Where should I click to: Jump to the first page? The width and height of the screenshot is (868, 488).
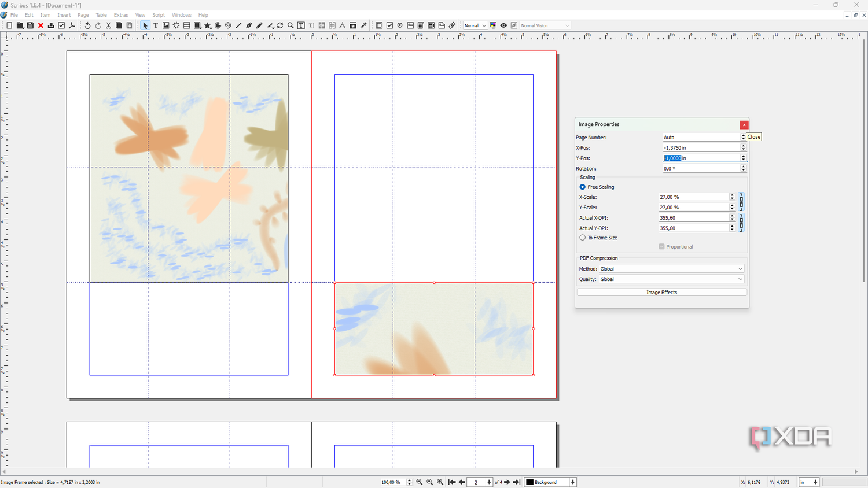click(452, 482)
